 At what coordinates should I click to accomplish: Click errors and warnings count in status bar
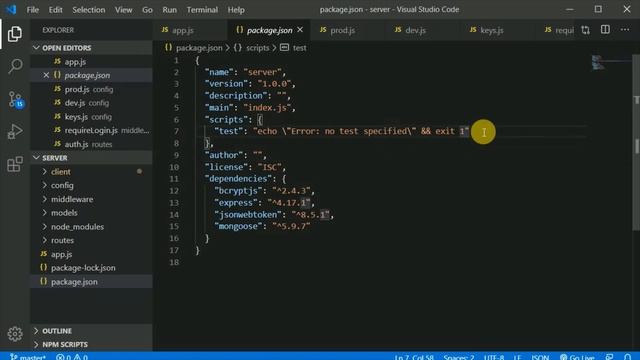[72, 357]
